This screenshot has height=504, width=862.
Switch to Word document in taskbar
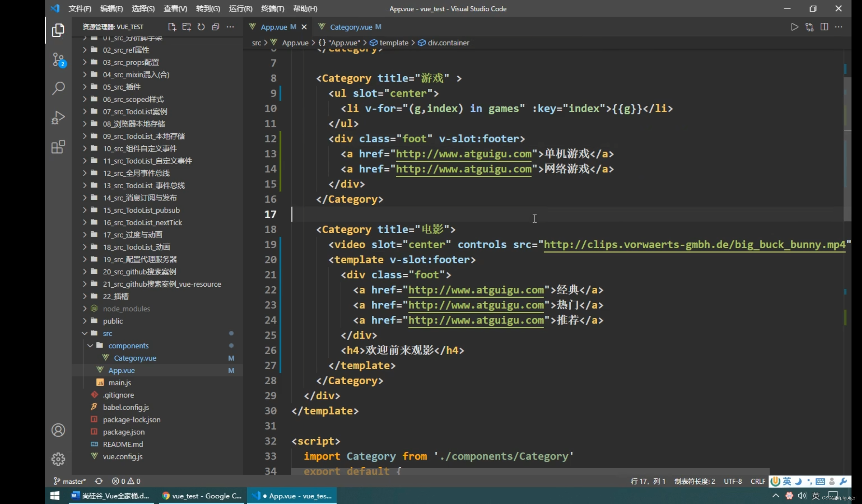click(x=111, y=496)
